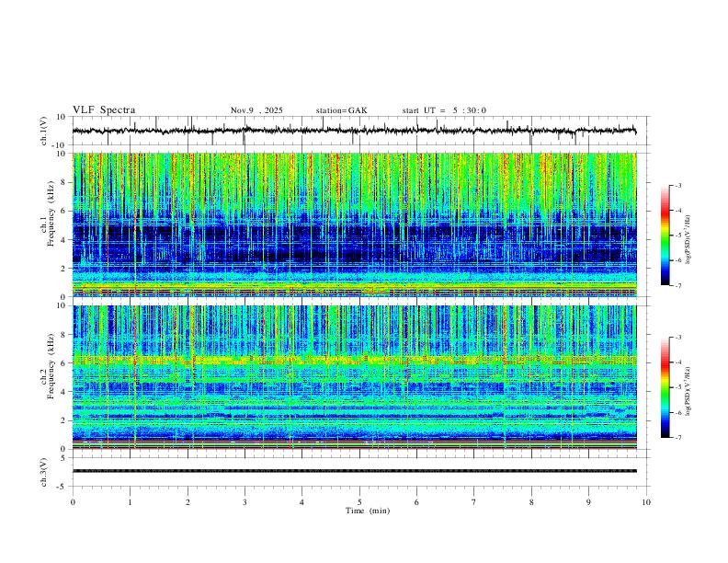Click the 'ch.3(V)' axis label
728x563 pixels.
44,472
